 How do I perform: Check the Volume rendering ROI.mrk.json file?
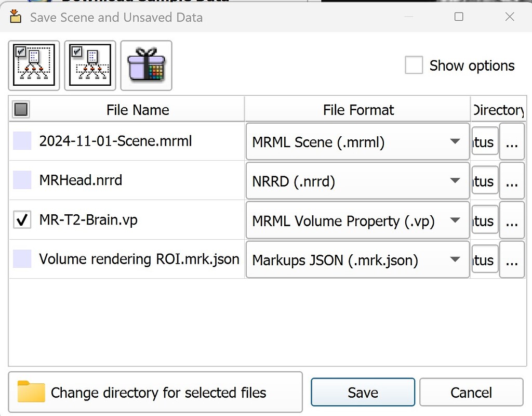(22, 259)
